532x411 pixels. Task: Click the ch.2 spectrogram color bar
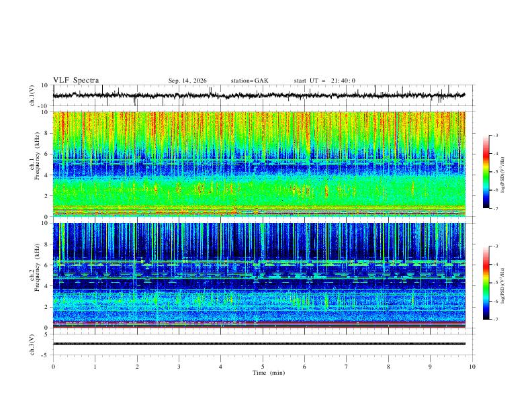tap(486, 283)
